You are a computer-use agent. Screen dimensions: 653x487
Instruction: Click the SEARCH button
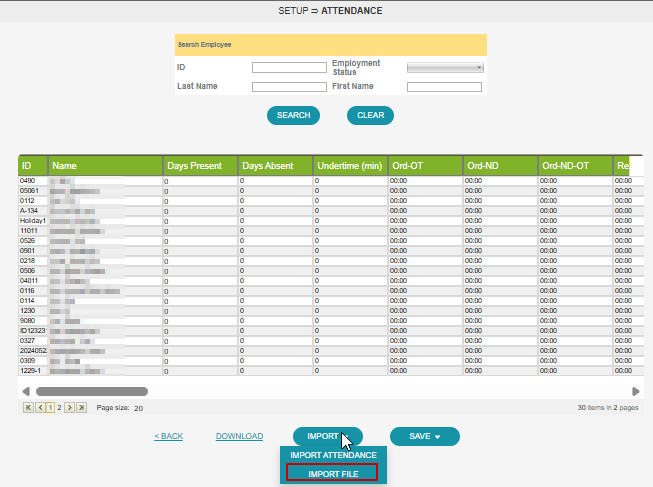[294, 115]
